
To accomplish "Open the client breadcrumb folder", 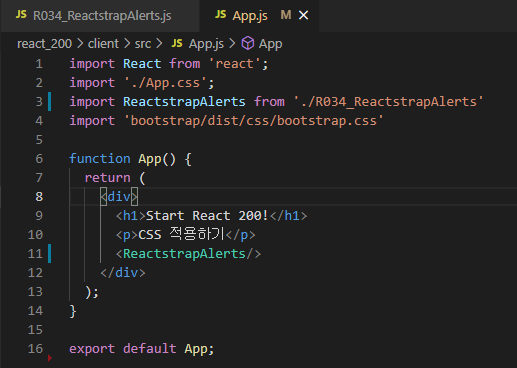I will pos(103,44).
